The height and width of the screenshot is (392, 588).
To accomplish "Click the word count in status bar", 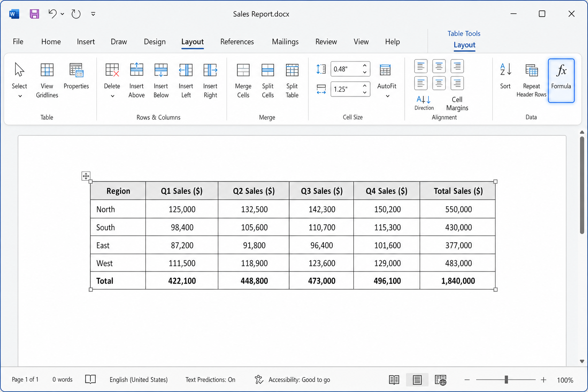I will [62, 379].
